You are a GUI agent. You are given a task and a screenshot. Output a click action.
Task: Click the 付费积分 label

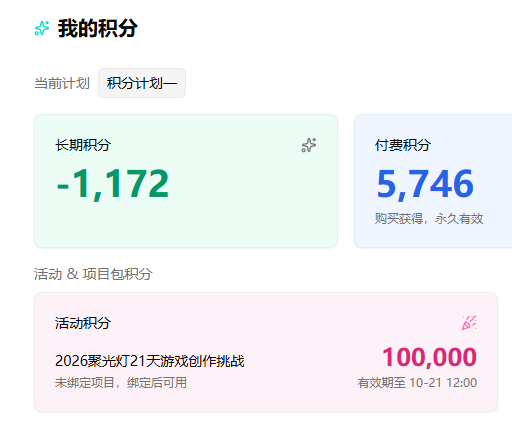tap(403, 145)
